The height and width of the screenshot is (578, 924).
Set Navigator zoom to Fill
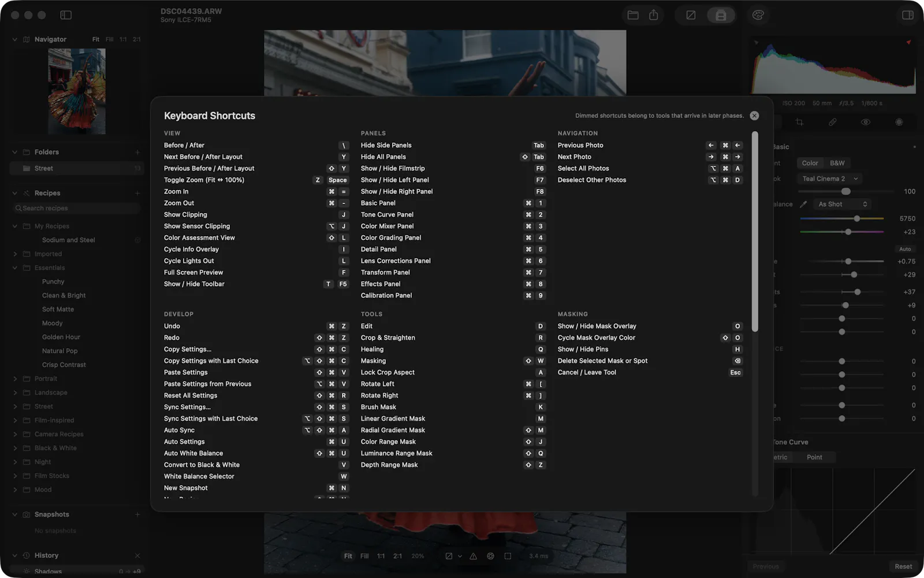110,39
